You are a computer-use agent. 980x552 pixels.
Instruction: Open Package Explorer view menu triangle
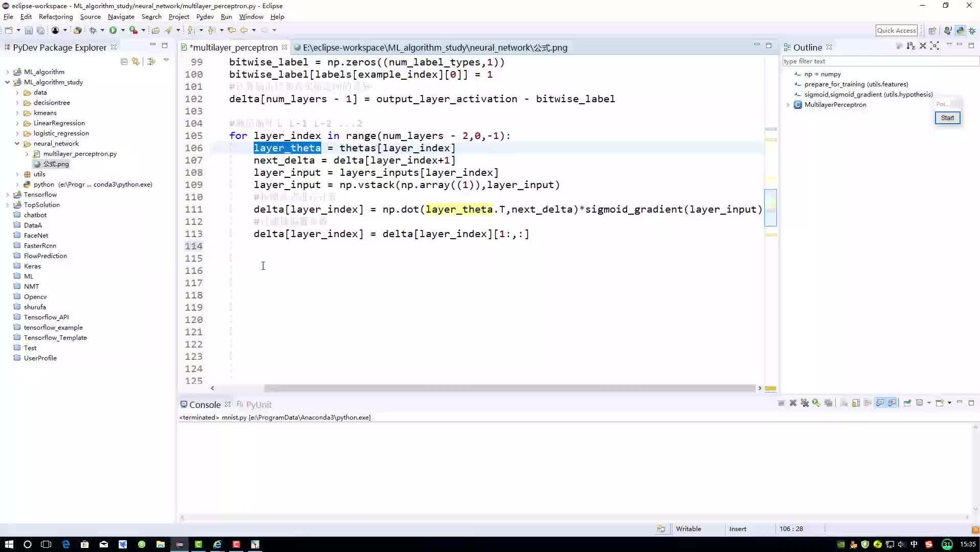tap(166, 61)
